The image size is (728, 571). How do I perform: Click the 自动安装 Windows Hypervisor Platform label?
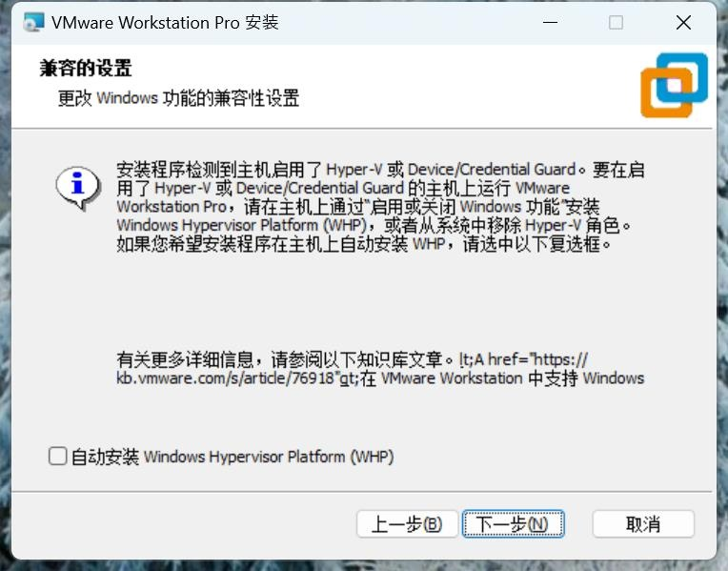coord(233,457)
